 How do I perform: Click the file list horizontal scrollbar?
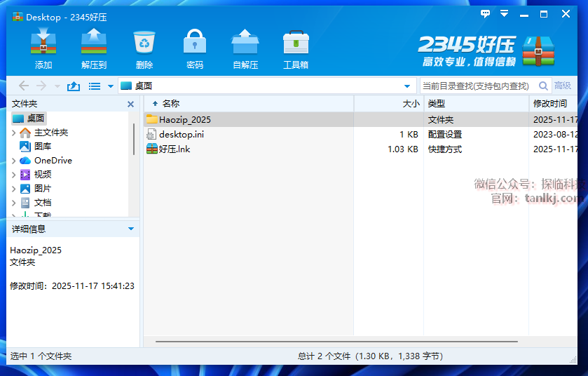[336, 342]
